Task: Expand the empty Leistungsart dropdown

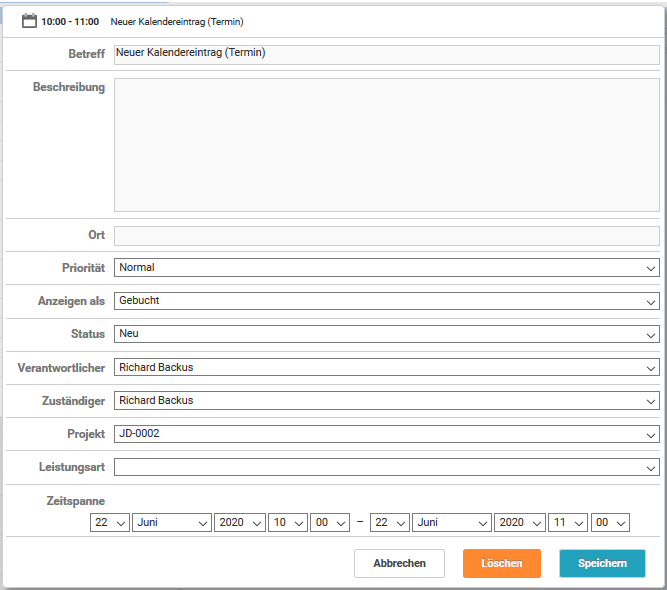Action: click(x=386, y=467)
